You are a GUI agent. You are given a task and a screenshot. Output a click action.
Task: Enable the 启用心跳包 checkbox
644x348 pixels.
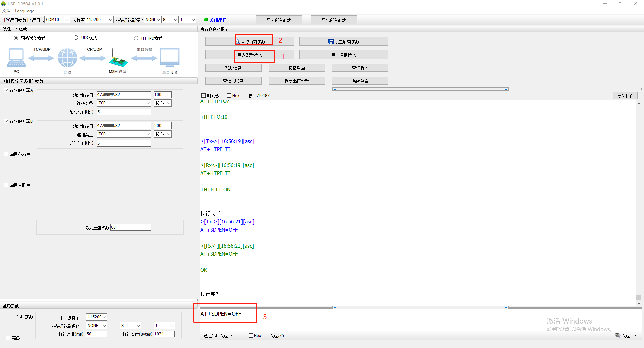pos(6,154)
